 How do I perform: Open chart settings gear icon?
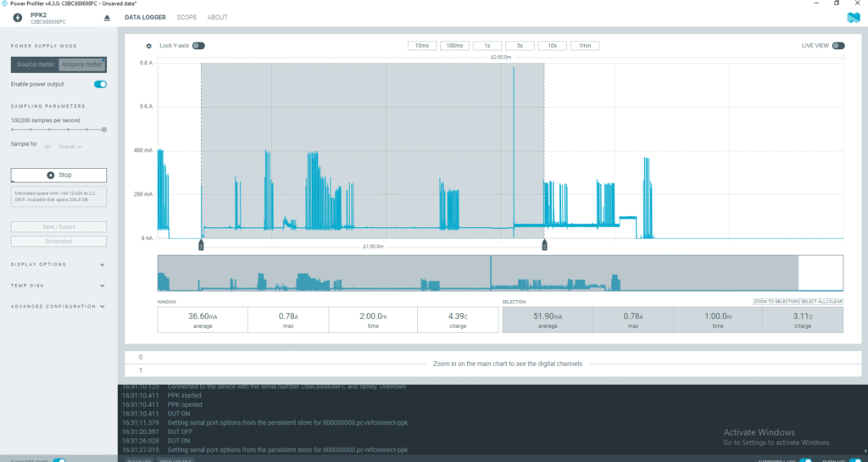tap(149, 46)
